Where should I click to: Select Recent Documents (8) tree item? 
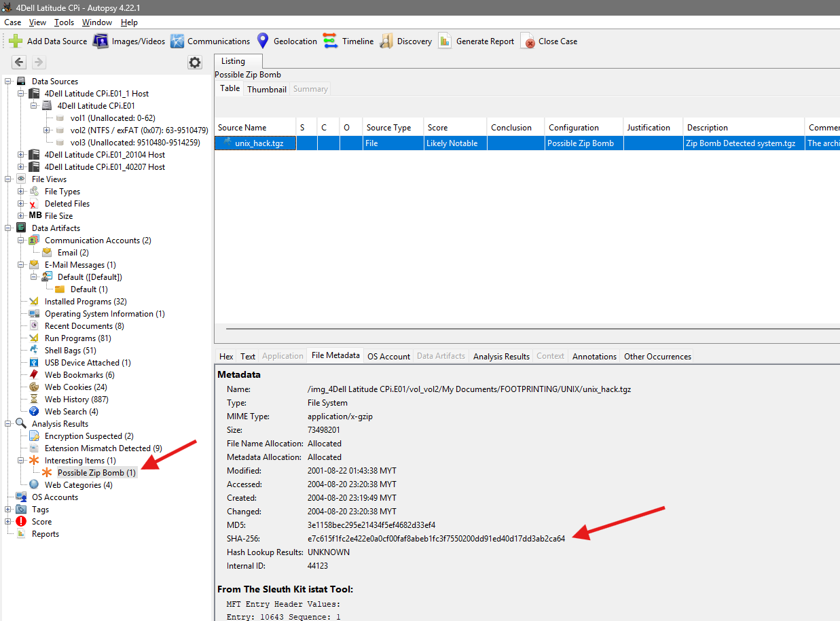point(84,326)
